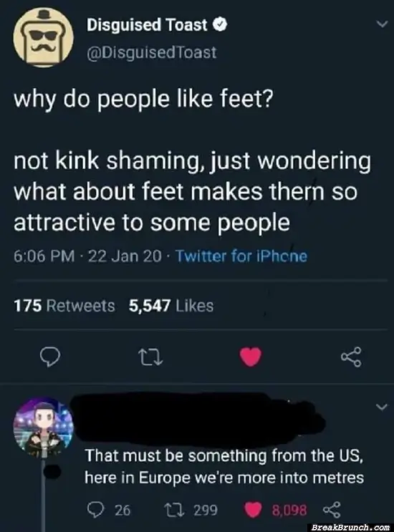Click the Disguised Toast display name
The image size is (394, 532).
tap(147, 25)
